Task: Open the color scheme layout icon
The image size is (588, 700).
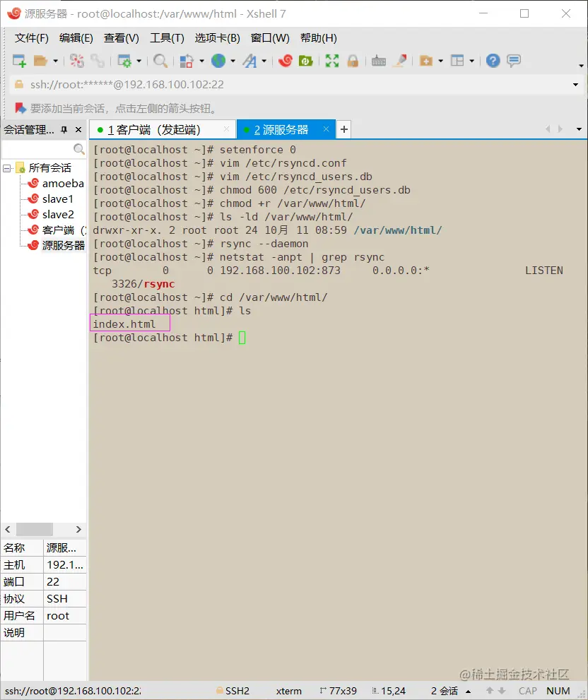Action: [x=187, y=61]
